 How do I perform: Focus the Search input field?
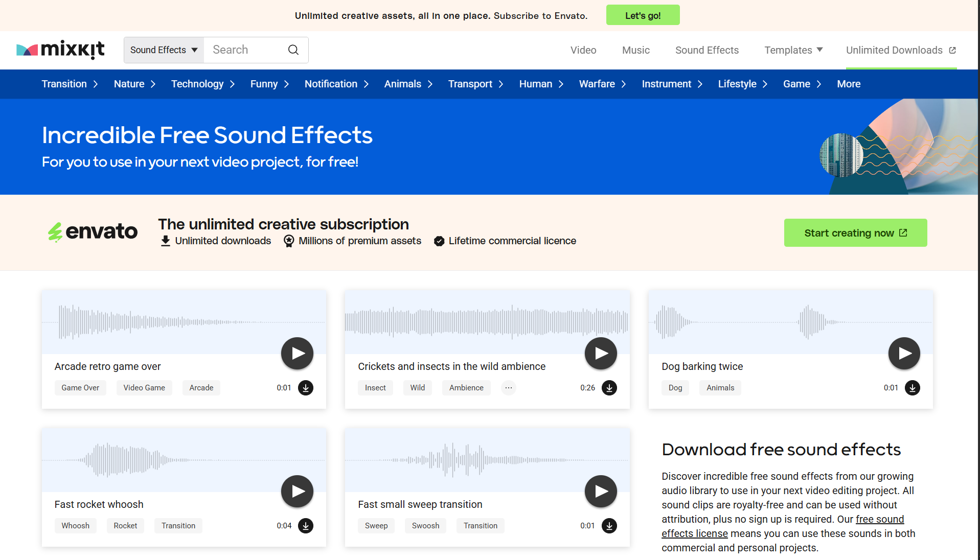[245, 50]
